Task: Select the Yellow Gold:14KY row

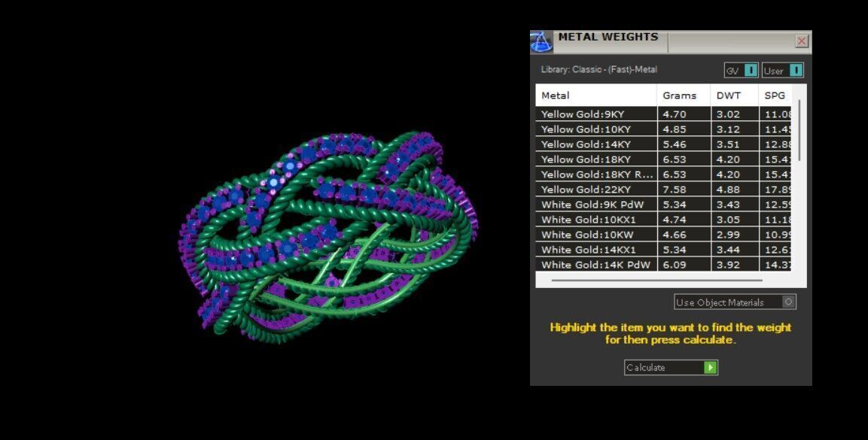Action: 663,144
